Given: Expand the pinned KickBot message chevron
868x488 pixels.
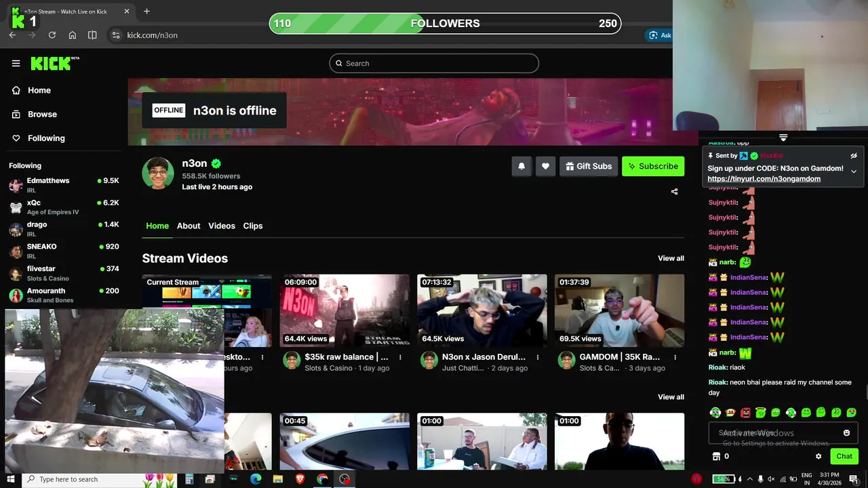Looking at the screenshot, I should (x=854, y=171).
